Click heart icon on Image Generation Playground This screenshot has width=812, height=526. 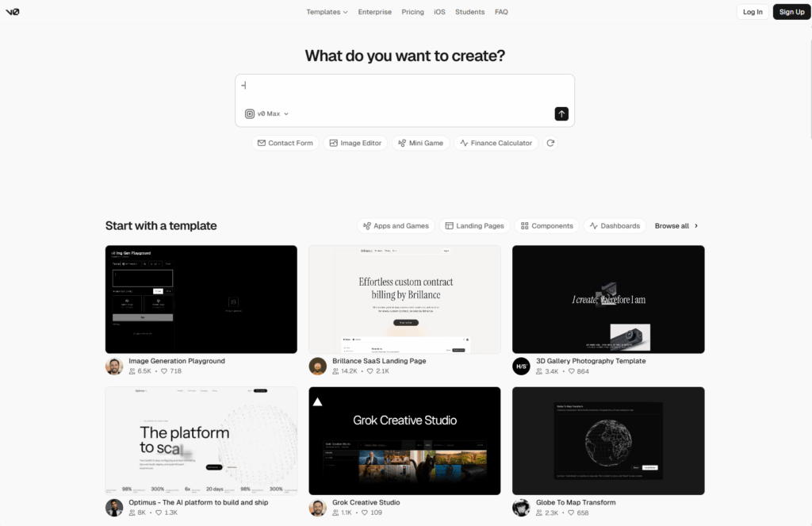[164, 371]
